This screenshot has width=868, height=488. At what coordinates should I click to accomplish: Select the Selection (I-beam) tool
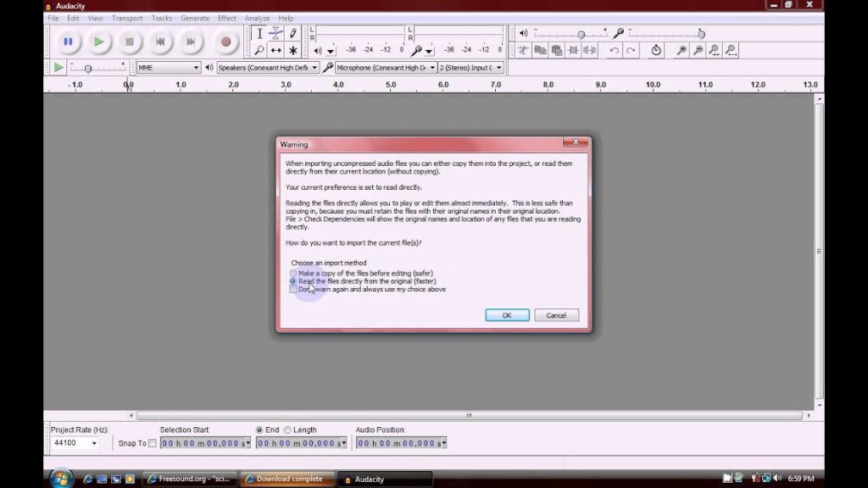click(259, 33)
